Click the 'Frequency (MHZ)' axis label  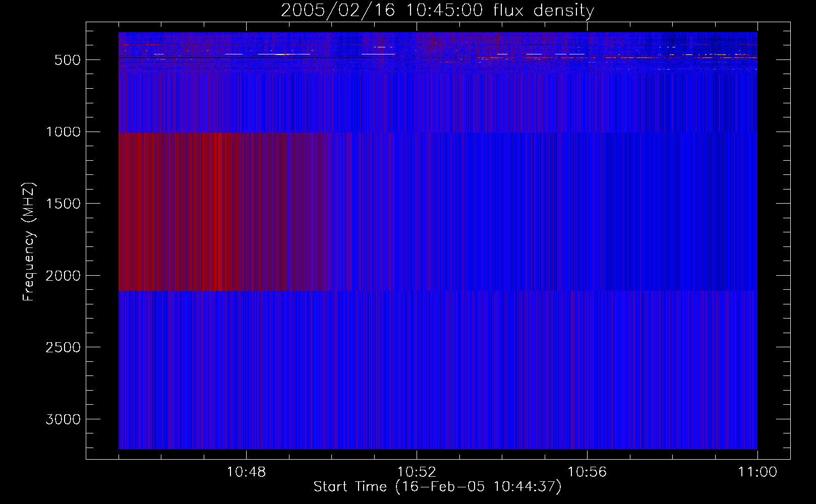pos(29,242)
